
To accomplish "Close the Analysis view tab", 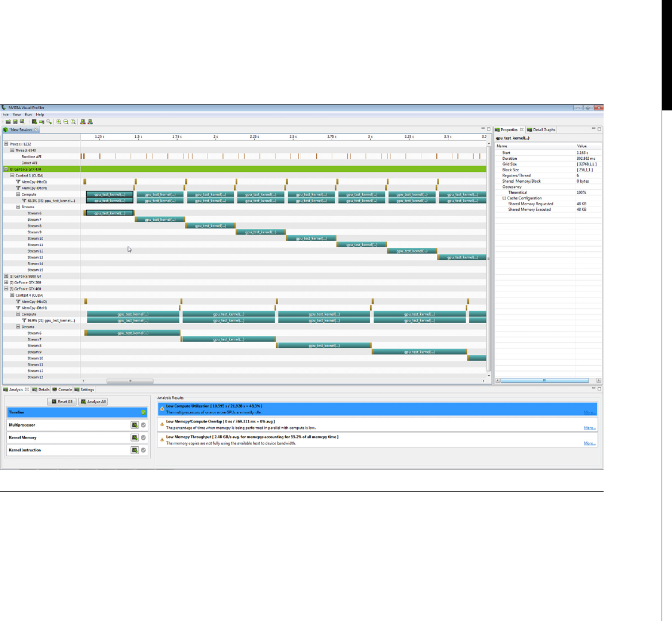I will [x=26, y=390].
